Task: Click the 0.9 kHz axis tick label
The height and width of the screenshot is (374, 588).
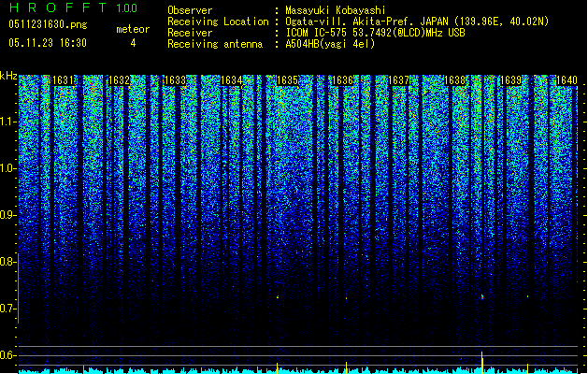Action: [x=8, y=215]
